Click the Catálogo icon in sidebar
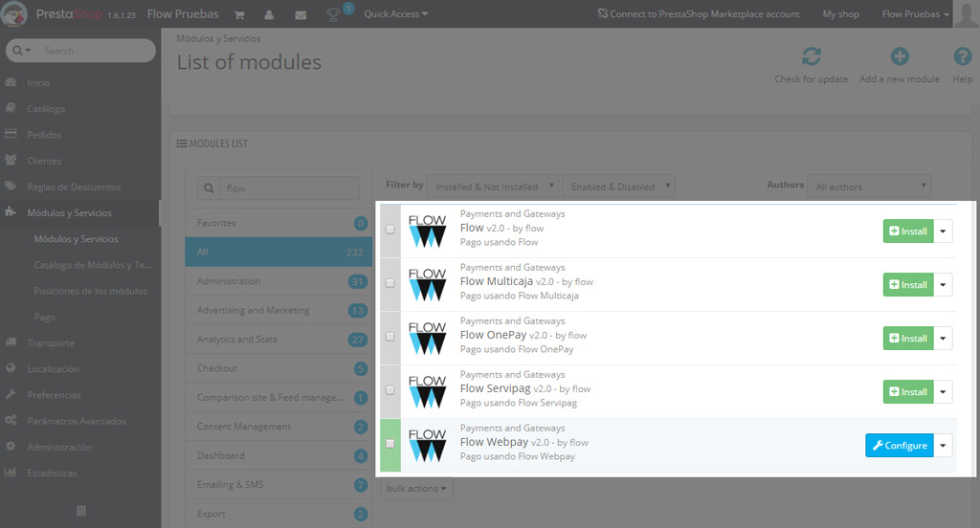Viewport: 980px width, 528px height. click(x=11, y=108)
